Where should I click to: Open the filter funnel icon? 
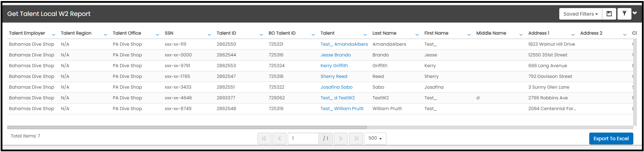[624, 14]
